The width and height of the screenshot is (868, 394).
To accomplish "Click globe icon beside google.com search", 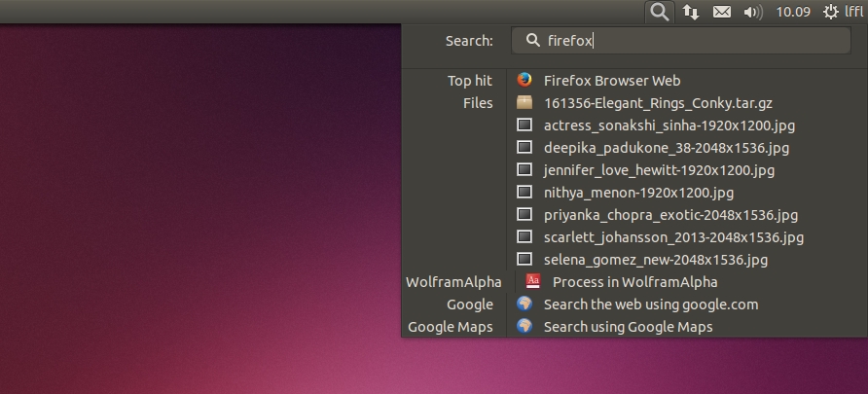I will [x=524, y=304].
